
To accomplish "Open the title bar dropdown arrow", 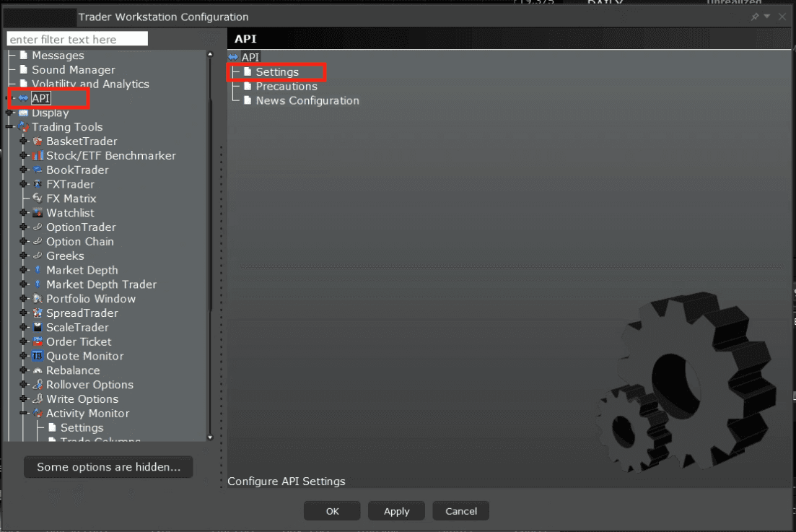I will (767, 17).
